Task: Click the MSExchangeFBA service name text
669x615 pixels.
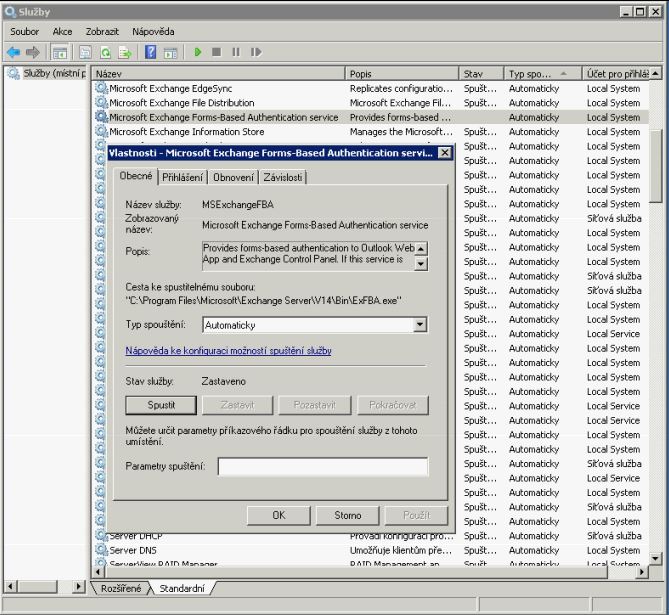Action: (x=238, y=204)
